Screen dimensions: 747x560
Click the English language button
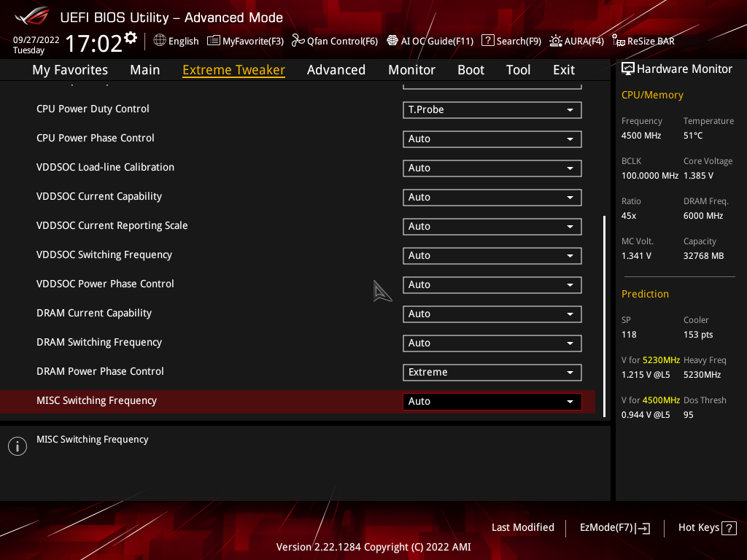point(177,41)
